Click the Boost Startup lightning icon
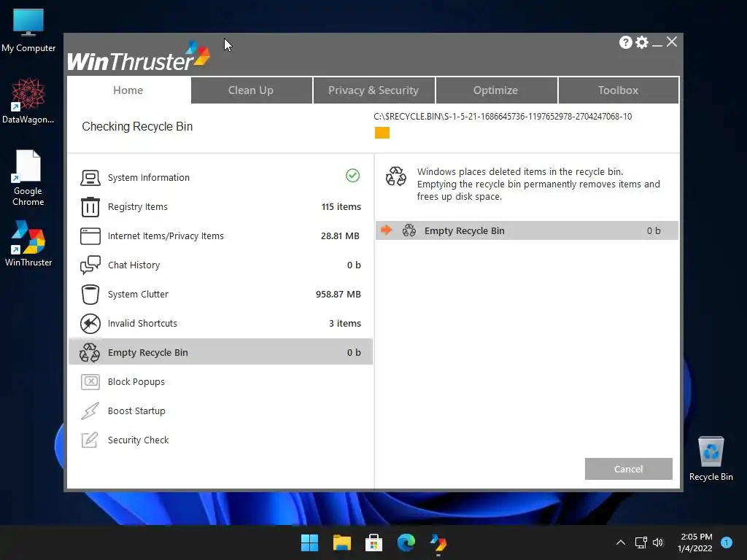747x560 pixels. [90, 411]
